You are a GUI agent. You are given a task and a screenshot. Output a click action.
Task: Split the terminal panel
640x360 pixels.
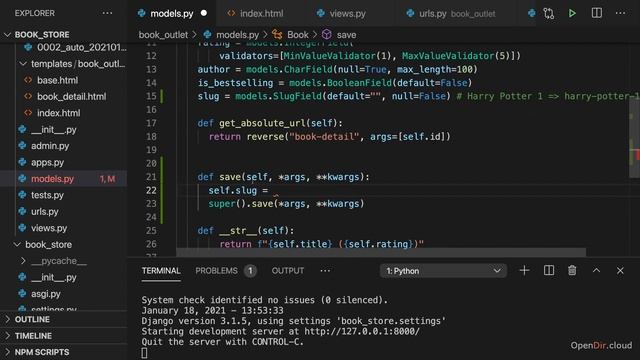pyautogui.click(x=549, y=271)
